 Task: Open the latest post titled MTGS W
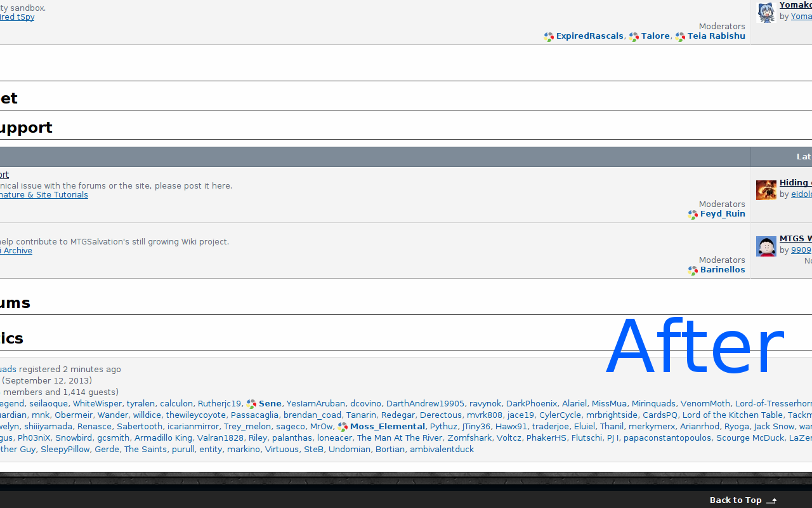[x=796, y=239]
